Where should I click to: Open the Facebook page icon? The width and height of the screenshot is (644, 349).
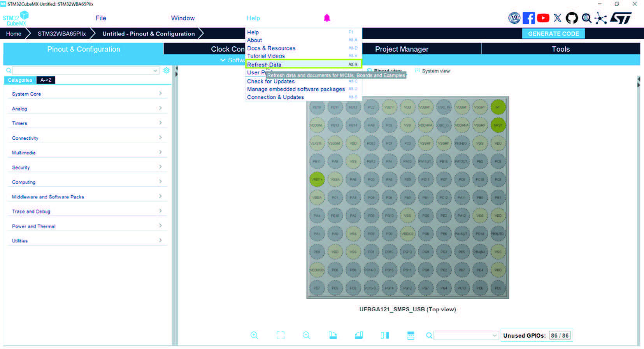pos(528,18)
